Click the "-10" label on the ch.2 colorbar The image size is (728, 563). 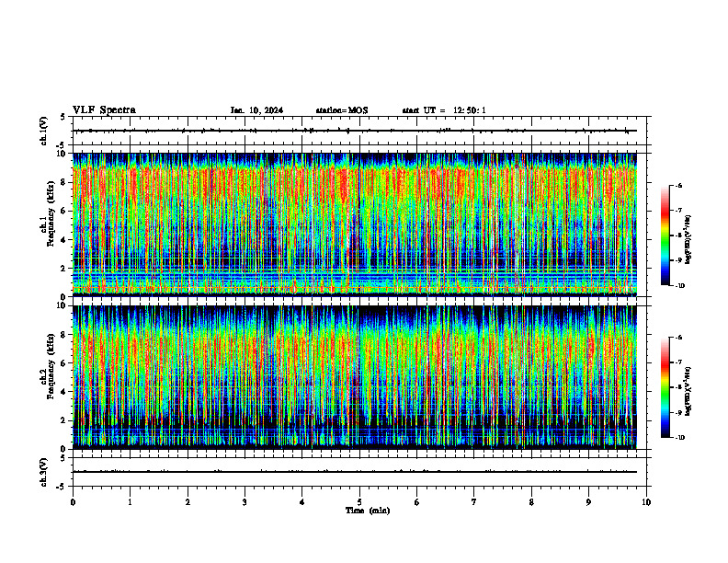[x=679, y=438]
